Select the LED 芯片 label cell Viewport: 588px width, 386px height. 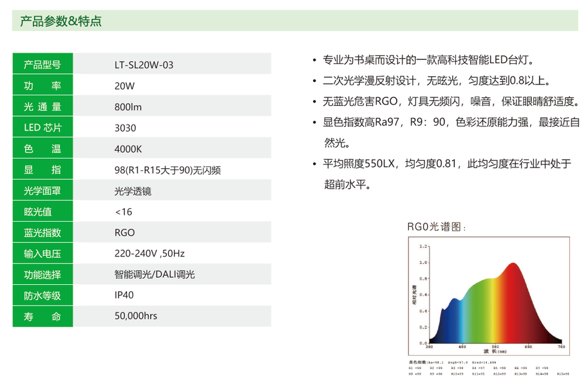pyautogui.click(x=43, y=128)
